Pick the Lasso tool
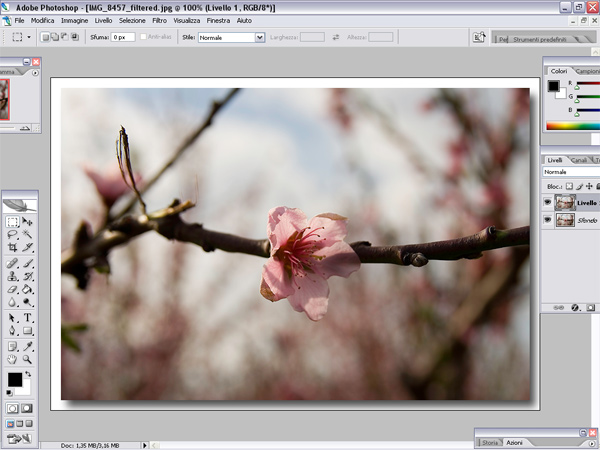600x450 pixels. pyautogui.click(x=12, y=234)
